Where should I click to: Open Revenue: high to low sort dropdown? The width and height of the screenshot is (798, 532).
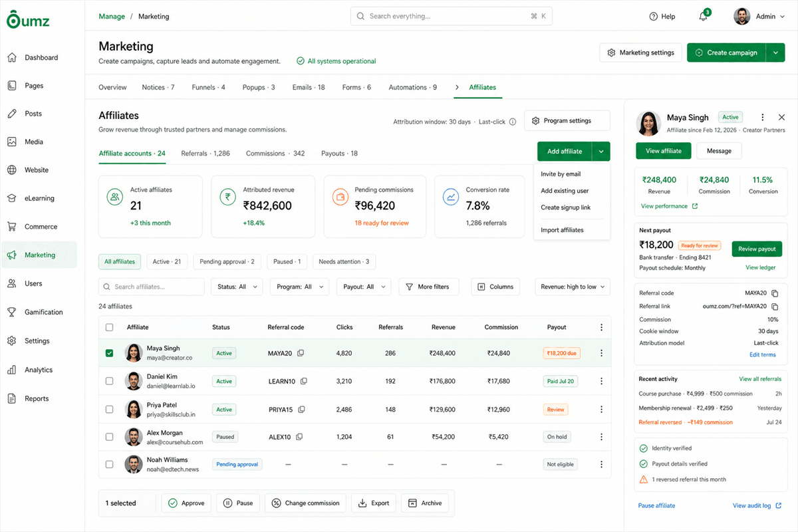point(573,287)
